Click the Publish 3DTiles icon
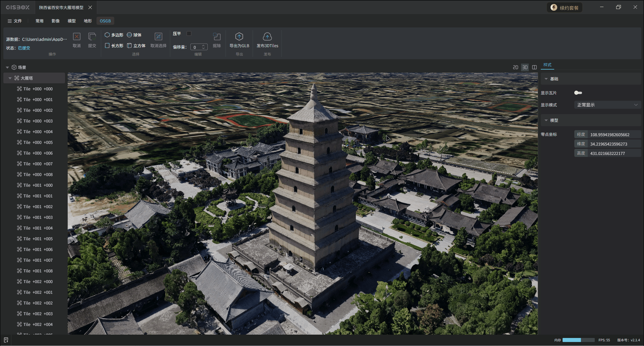 coord(267,37)
